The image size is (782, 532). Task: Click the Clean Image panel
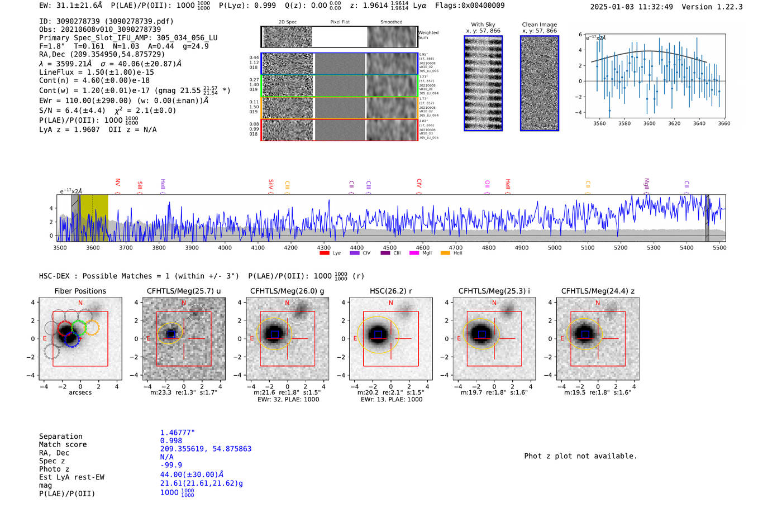coord(540,83)
